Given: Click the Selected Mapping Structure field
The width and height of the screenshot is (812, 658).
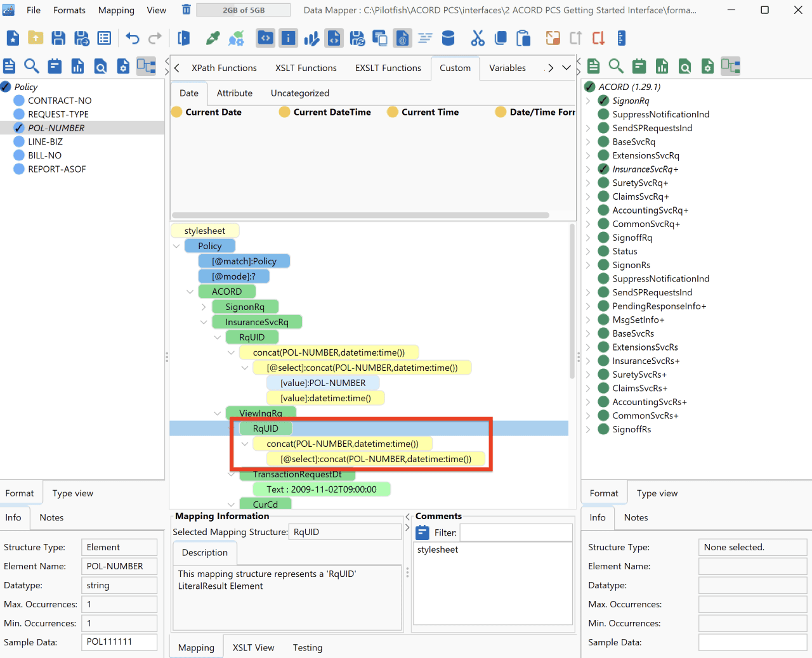Looking at the screenshot, I should coord(345,532).
